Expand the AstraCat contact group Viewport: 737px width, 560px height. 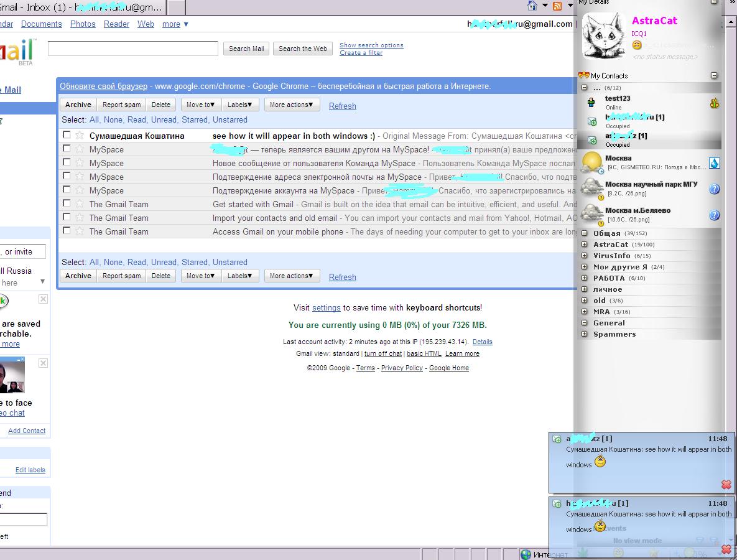point(584,245)
